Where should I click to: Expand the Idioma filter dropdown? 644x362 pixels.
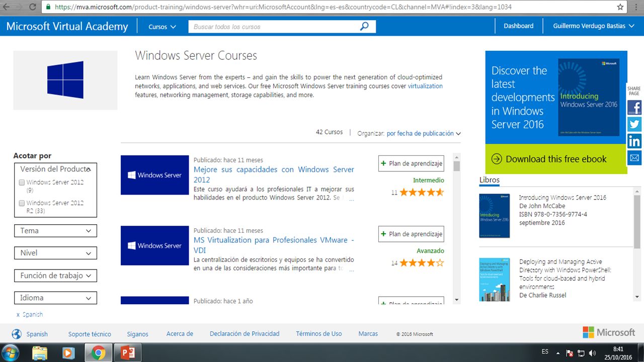[x=55, y=298]
